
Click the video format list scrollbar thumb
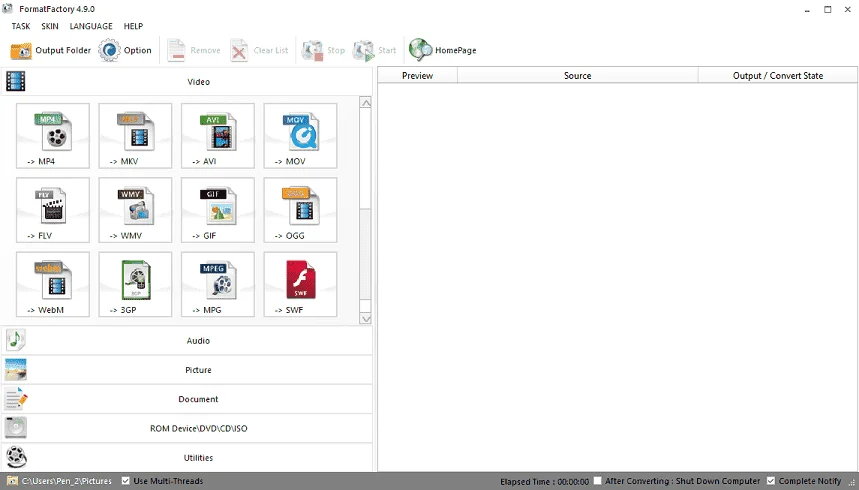[365, 253]
